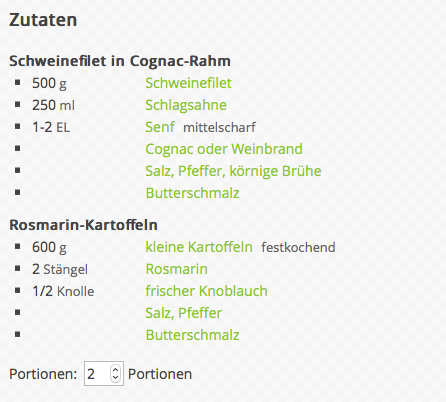
Task: Open Butterschmalz link under Rosmarin-Kartoffeln
Action: point(192,335)
